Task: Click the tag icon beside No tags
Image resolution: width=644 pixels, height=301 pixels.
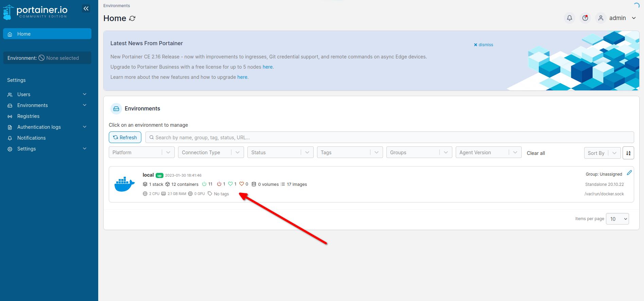Action: 210,194
